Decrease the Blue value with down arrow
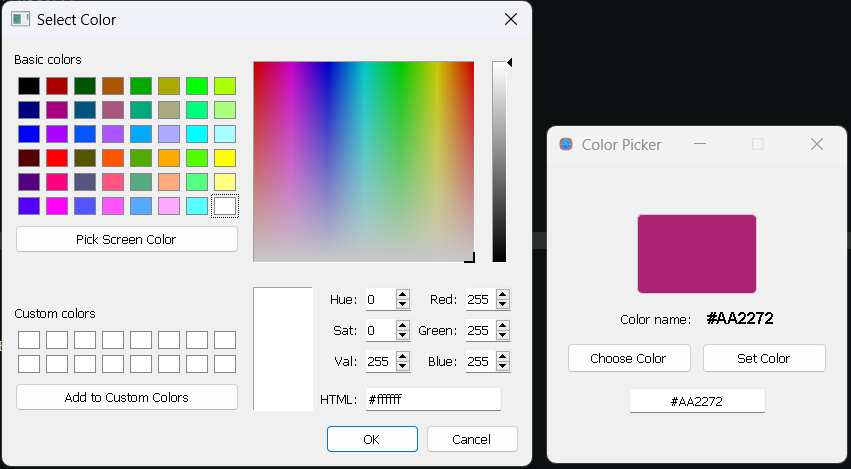 pyautogui.click(x=503, y=366)
